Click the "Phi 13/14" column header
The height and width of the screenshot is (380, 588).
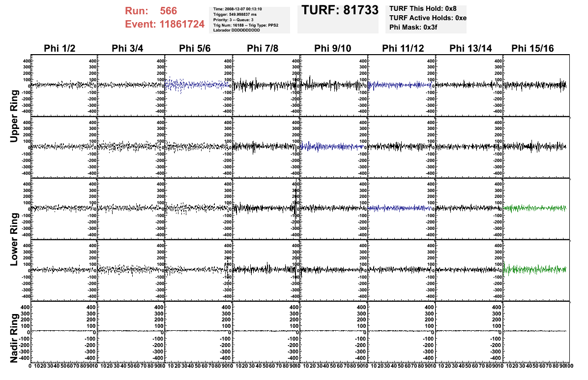(470, 48)
